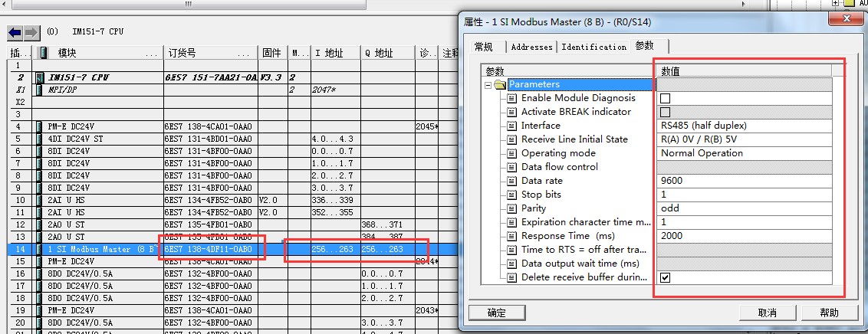Screen dimensions: 868x334
Task: Click the 订货号 column header
Action: tap(211, 53)
